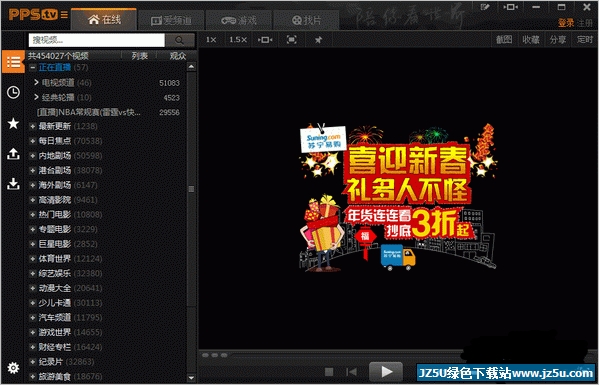Open the upload icon in left sidebar
Viewport: 599px width, 385px height.
pos(13,154)
